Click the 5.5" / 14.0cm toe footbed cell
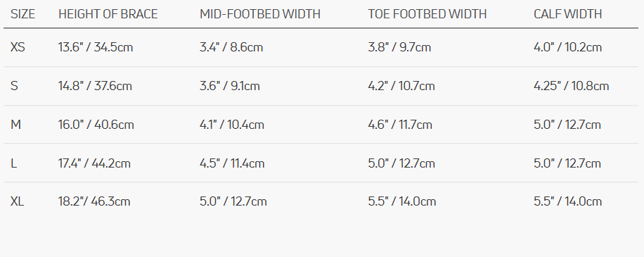The height and width of the screenshot is (257, 644). point(401,201)
